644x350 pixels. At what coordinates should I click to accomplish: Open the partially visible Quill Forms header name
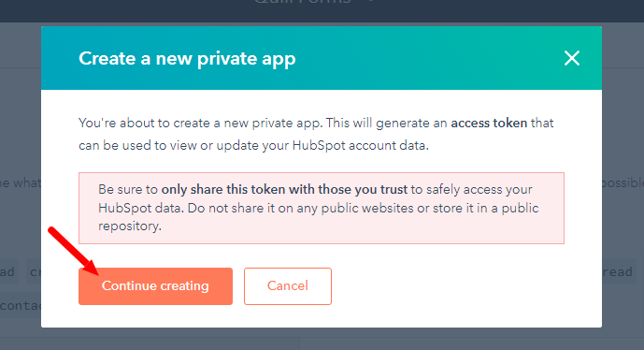pos(302,2)
